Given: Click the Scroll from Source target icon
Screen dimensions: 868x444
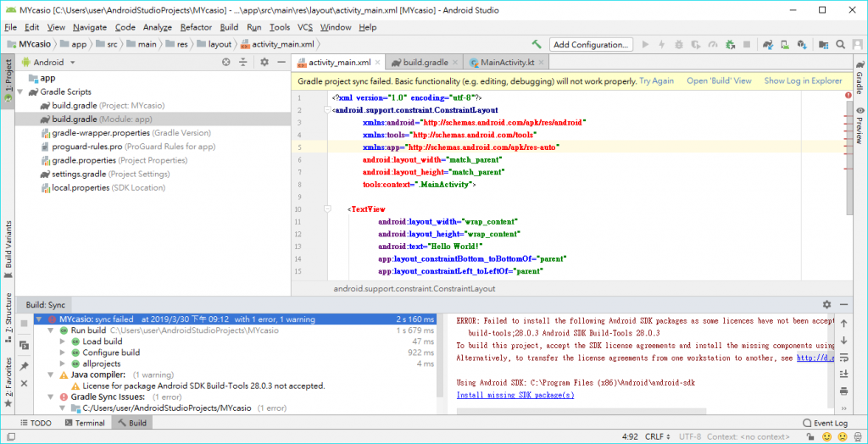Looking at the screenshot, I should pos(225,63).
